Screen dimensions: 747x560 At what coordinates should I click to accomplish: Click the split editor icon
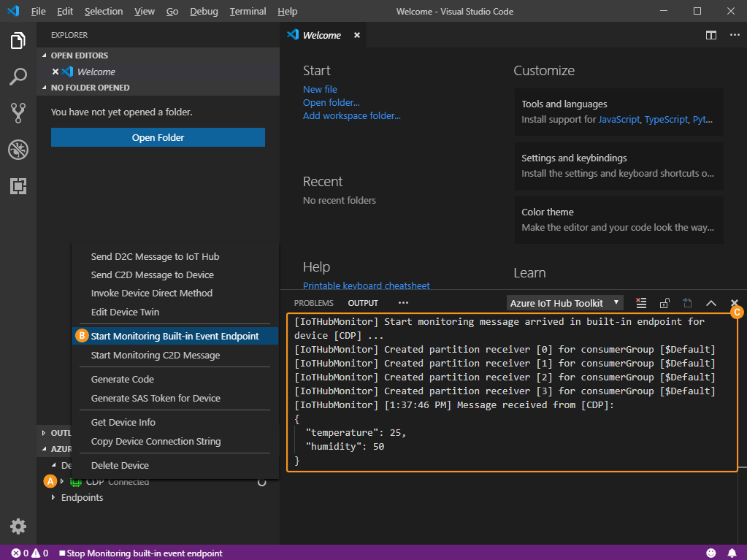pyautogui.click(x=710, y=35)
